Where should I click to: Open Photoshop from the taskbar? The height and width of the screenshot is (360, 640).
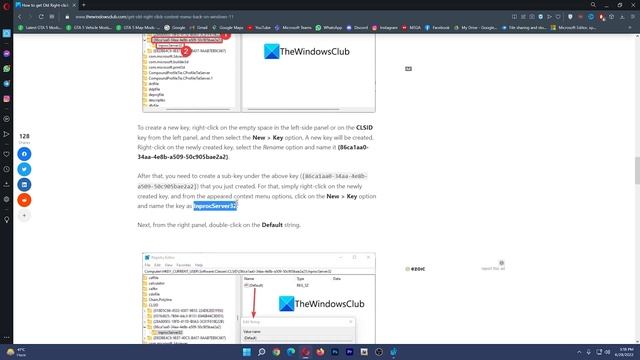[335, 352]
